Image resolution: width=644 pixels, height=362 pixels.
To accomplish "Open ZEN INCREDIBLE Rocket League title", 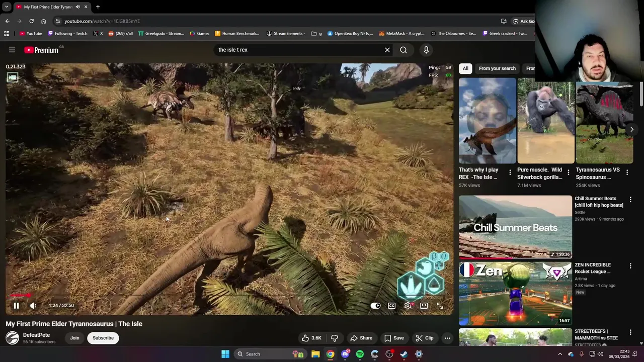I will (593, 268).
